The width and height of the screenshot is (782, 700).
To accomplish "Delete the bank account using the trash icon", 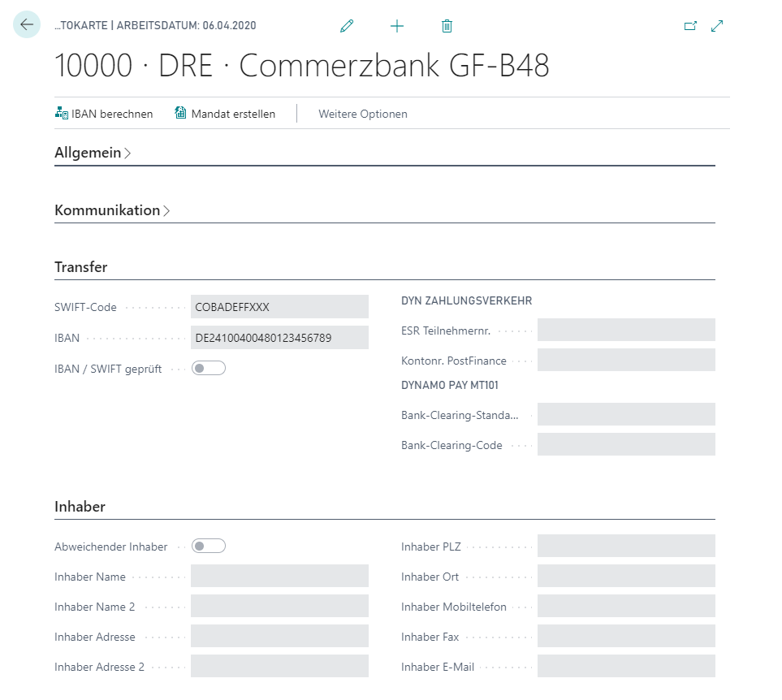I will click(x=446, y=25).
